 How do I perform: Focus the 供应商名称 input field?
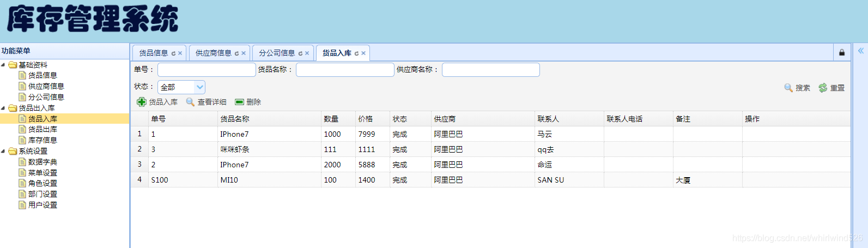click(491, 70)
